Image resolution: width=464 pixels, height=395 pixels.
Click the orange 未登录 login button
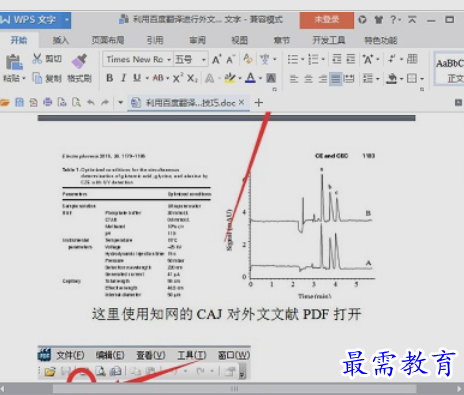(327, 20)
